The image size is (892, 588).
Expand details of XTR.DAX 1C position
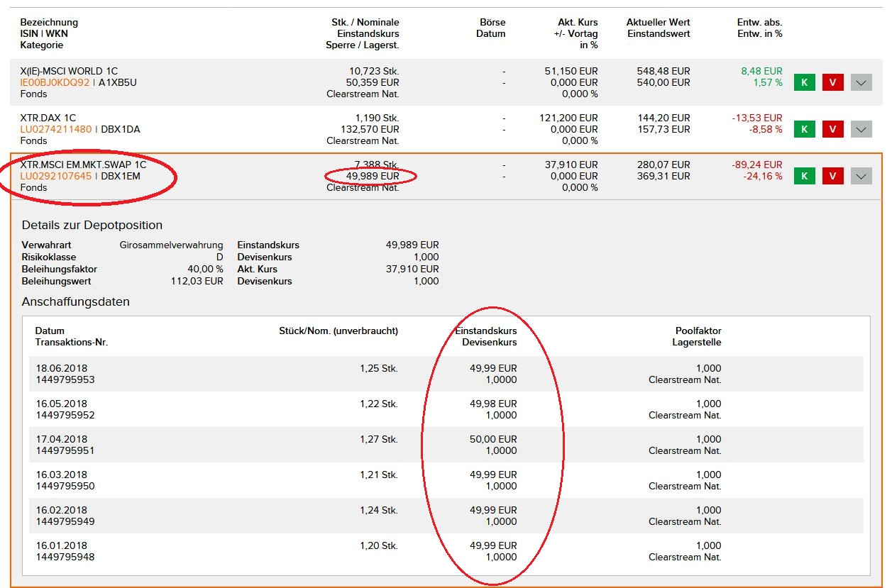(x=861, y=129)
